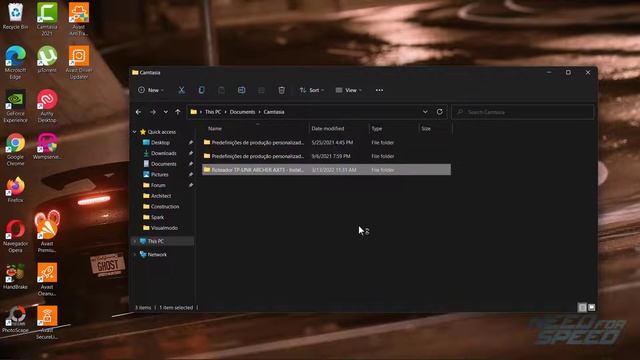
Task: Open Avast Premium desktop shortcut
Action: [x=47, y=231]
